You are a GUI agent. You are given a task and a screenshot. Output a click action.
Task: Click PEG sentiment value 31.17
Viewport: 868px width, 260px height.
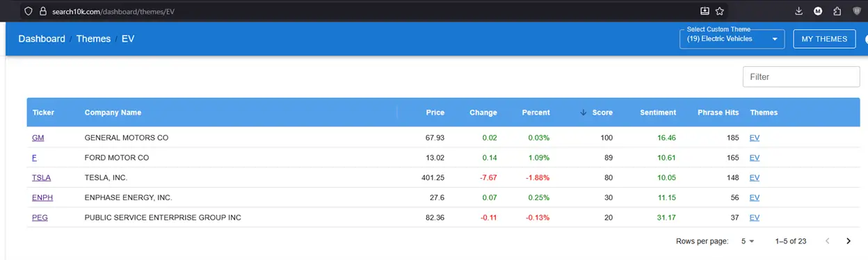(666, 218)
